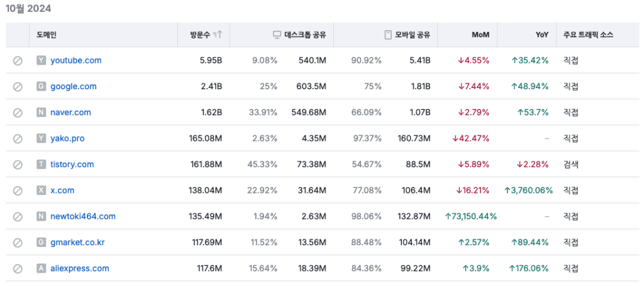644x286 pixels.
Task: Click the desktop monitor icon in header
Action: pos(277,35)
